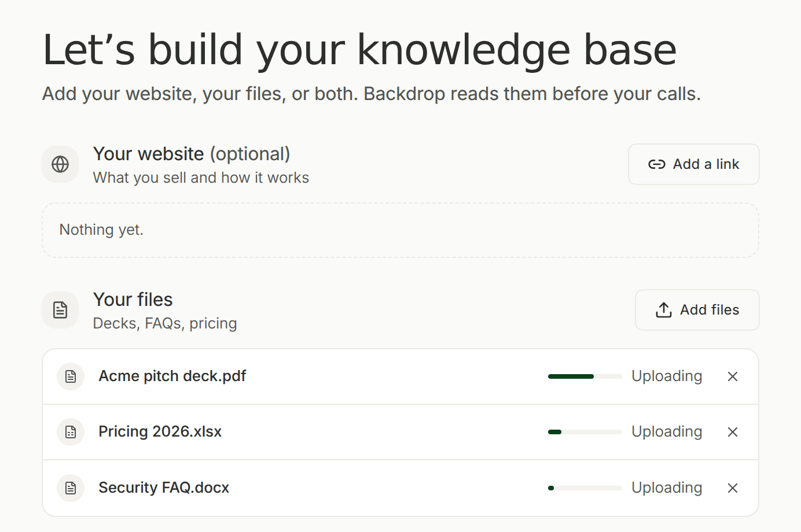
Task: Cancel the Acme pitch deck.pdf upload
Action: pyautogui.click(x=733, y=376)
